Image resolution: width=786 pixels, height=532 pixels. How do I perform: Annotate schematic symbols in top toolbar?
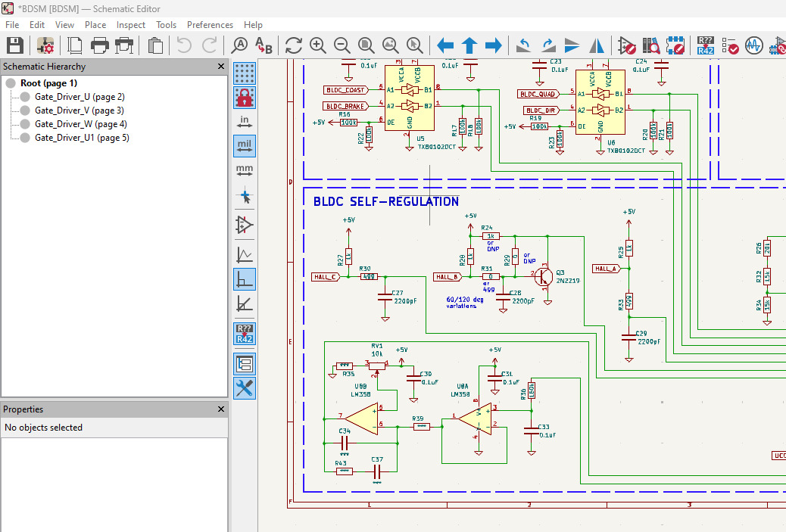[x=705, y=45]
